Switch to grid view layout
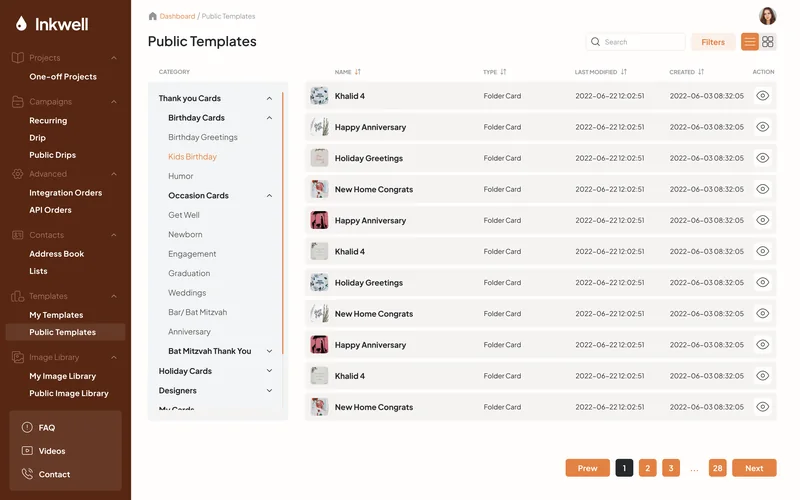This screenshot has height=500, width=800. 767,42
